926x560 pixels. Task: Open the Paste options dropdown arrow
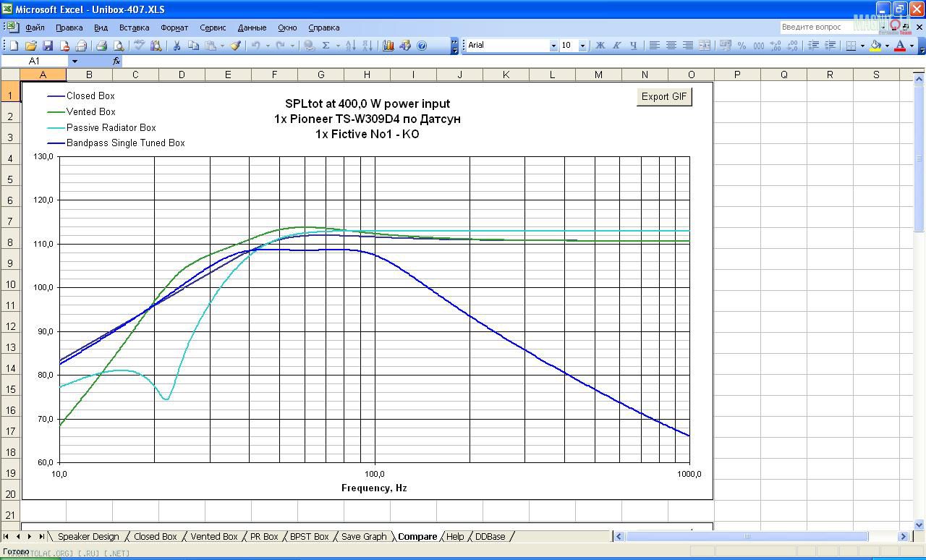pos(222,46)
